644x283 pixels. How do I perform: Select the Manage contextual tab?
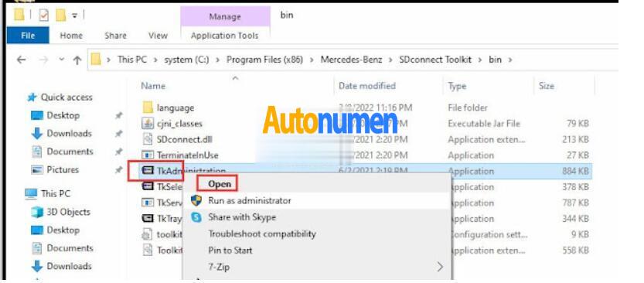click(225, 16)
